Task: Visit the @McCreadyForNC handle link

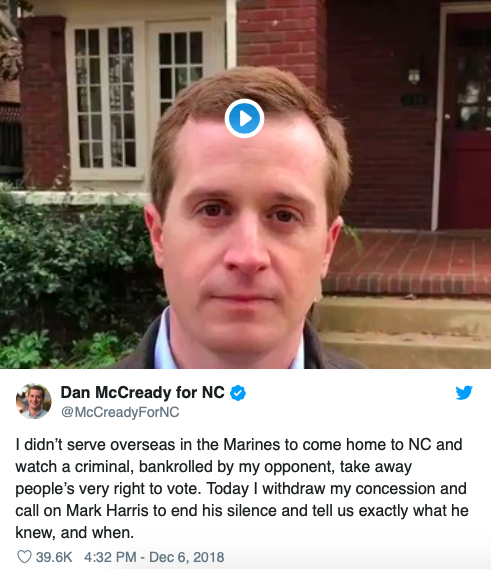Action: 120,412
